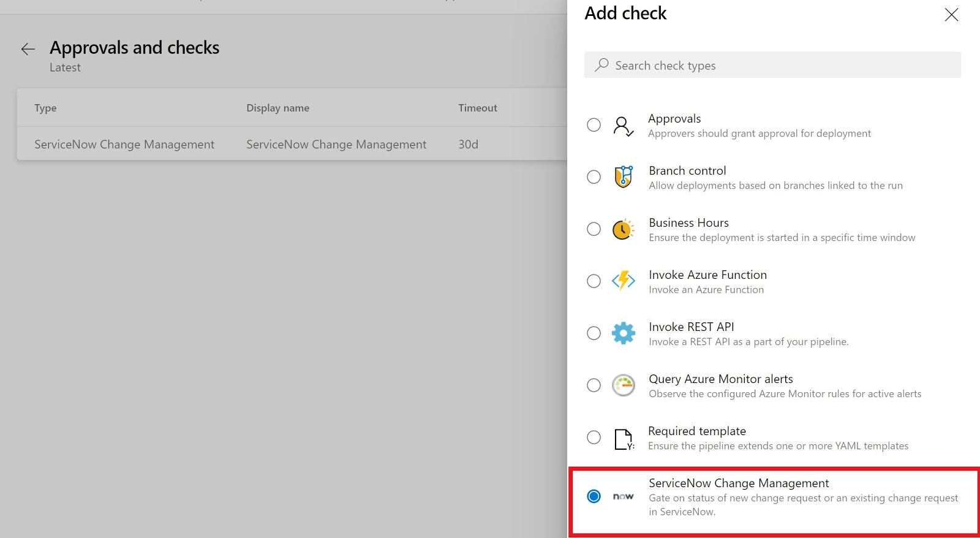This screenshot has height=538, width=980.
Task: Click the Required template YAML file icon
Action: pos(624,439)
